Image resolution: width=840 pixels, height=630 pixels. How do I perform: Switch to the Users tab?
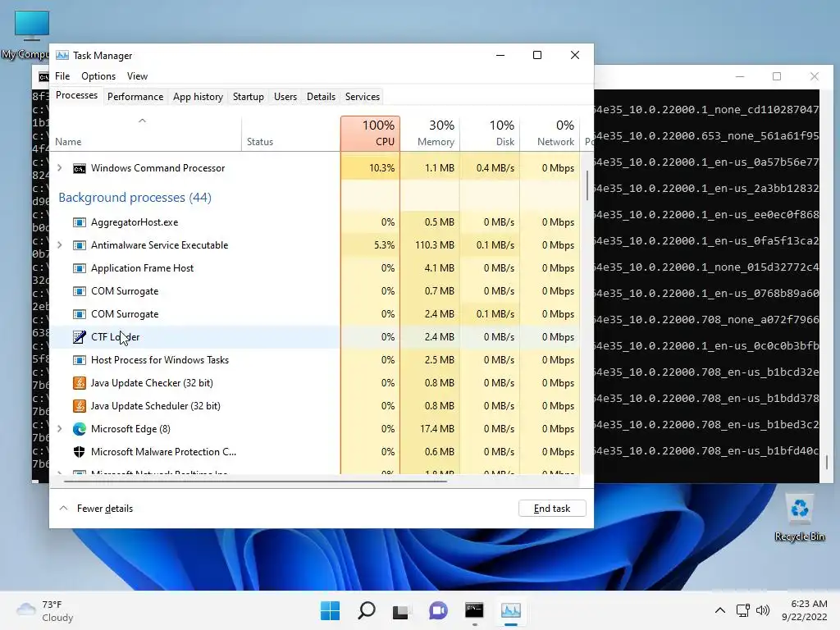pos(285,97)
